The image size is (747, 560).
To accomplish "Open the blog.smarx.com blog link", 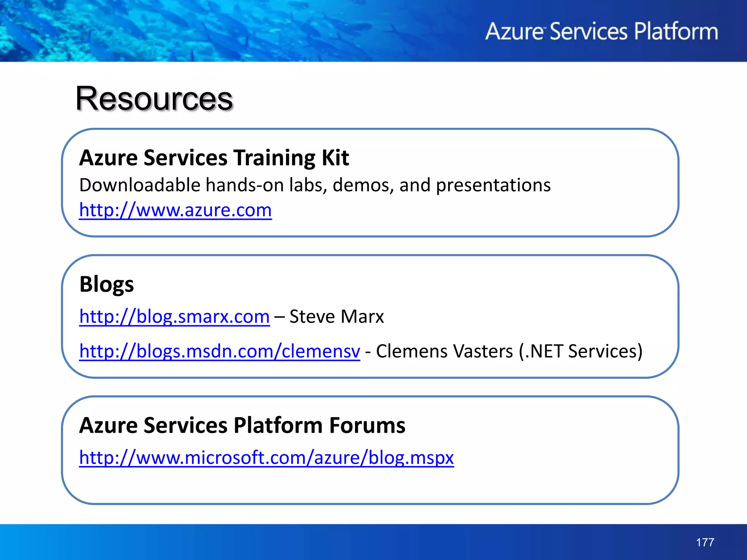I will tap(174, 316).
